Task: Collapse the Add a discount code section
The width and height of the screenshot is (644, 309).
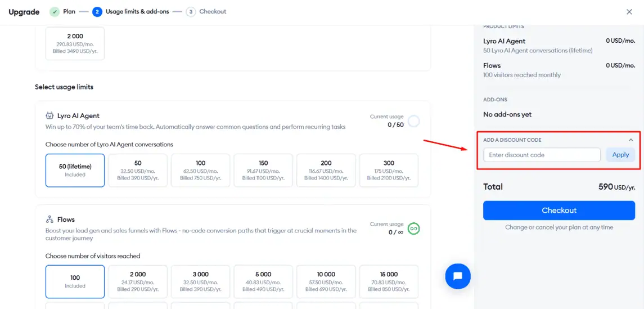Action: [x=631, y=140]
